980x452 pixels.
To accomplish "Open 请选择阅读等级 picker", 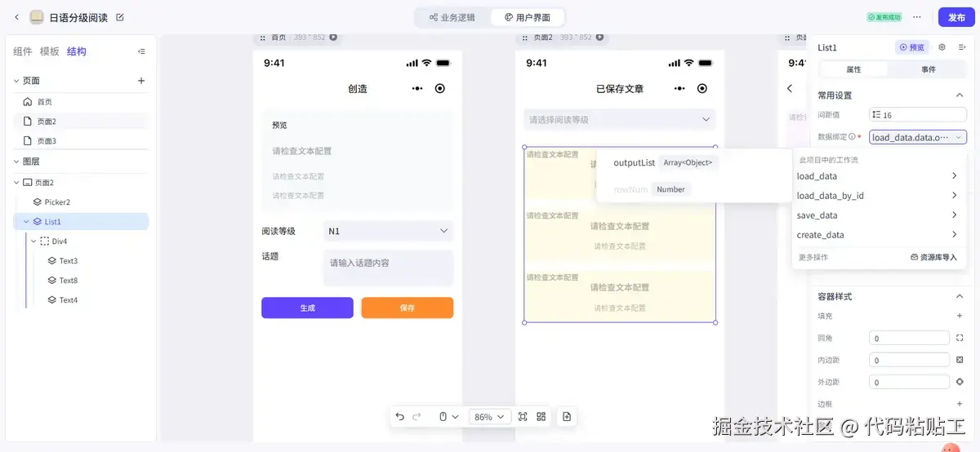I will 619,120.
